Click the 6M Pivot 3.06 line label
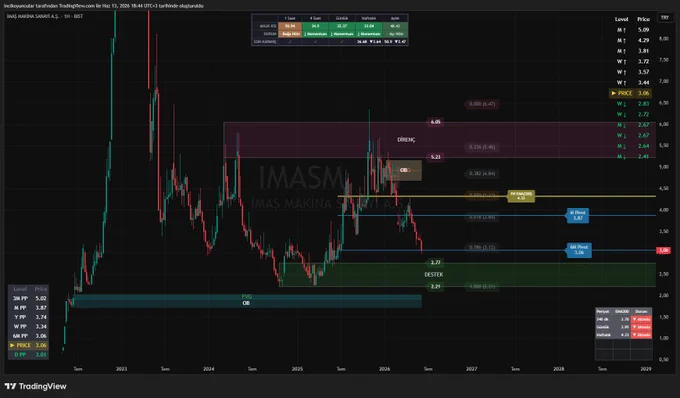 point(579,250)
